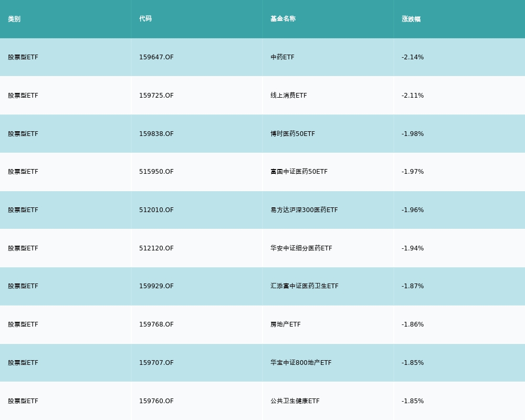525x420 pixels.
Task: Select the 易方达沪深300医药ETF name
Action: [x=304, y=210]
